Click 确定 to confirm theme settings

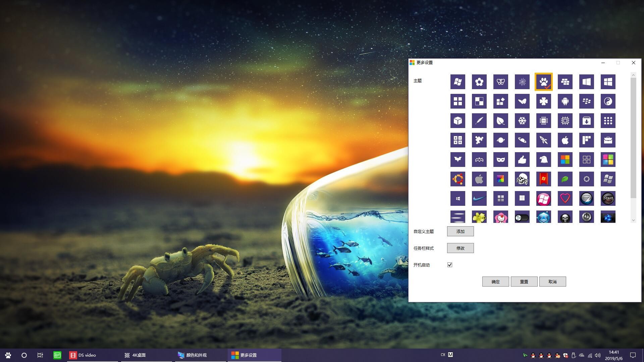495,281
